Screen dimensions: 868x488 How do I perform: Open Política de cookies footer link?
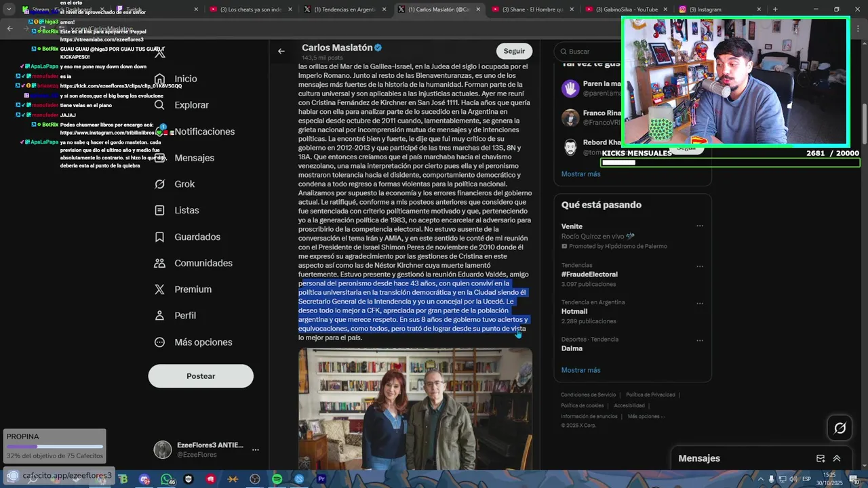(x=582, y=405)
